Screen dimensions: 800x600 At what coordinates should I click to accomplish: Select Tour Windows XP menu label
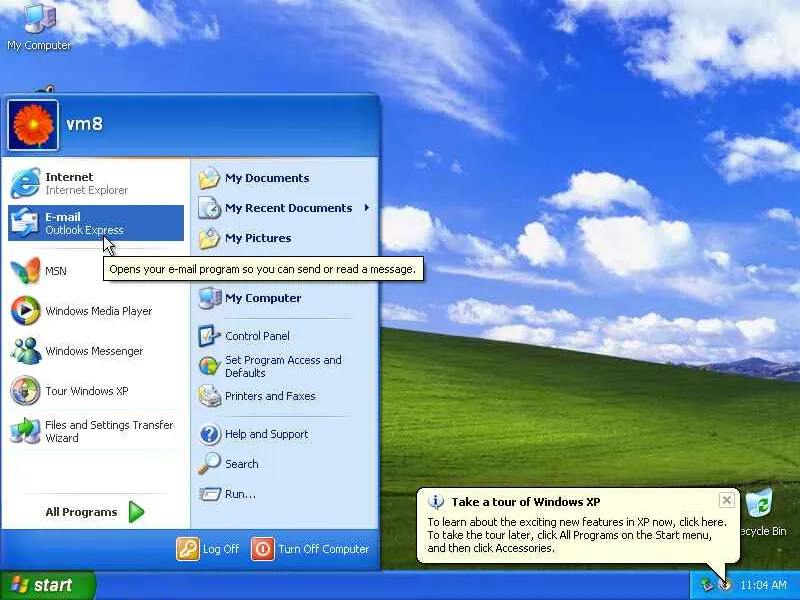87,391
